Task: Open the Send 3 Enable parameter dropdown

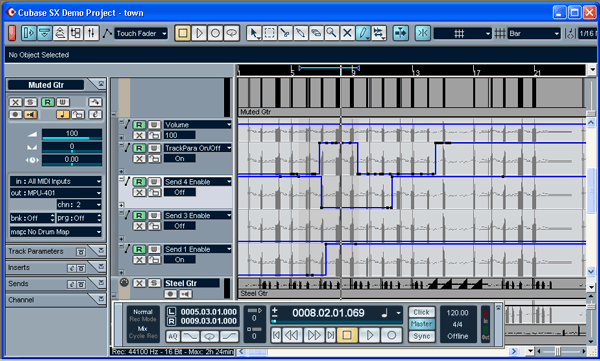Action: (197, 216)
